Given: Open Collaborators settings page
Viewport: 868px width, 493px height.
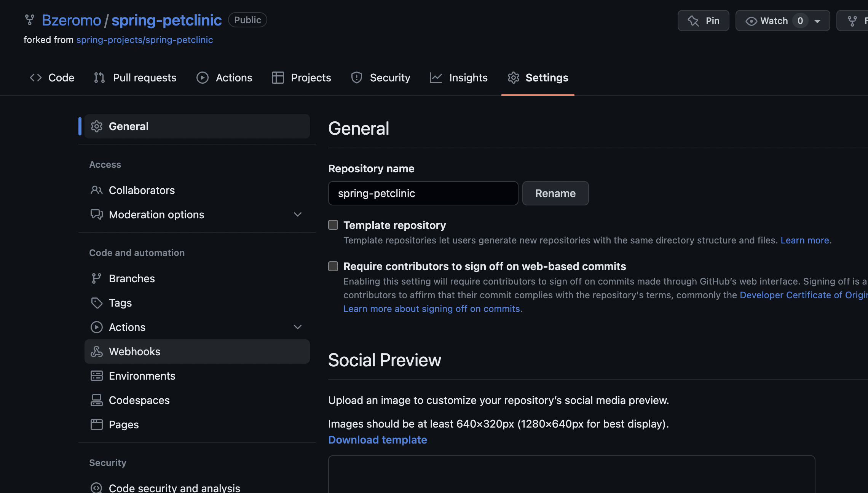Looking at the screenshot, I should [x=197, y=190].
